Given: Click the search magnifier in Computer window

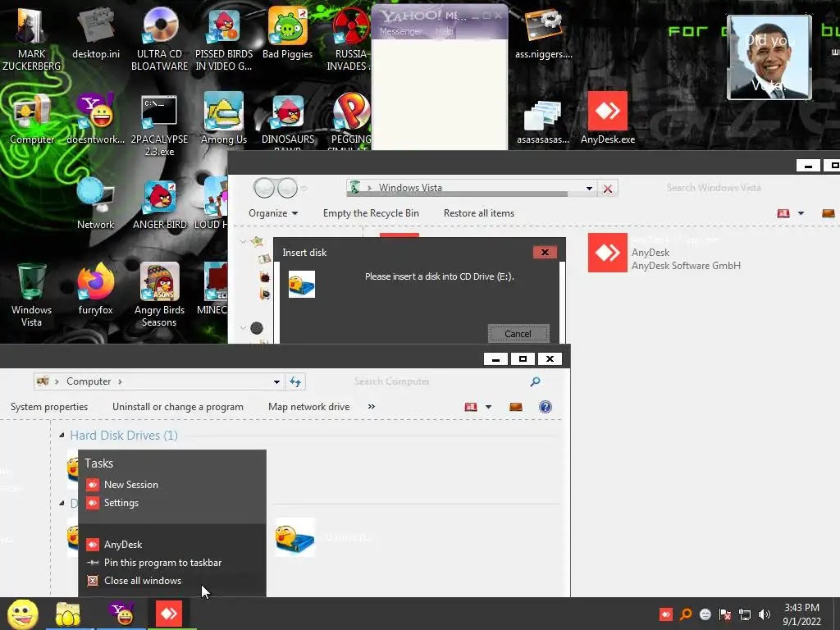Looking at the screenshot, I should point(535,381).
